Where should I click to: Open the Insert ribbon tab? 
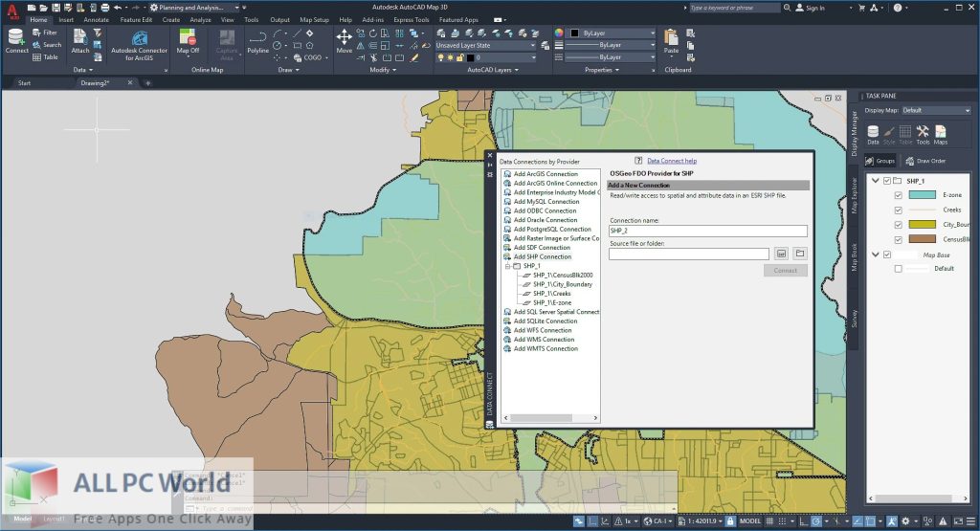point(66,20)
